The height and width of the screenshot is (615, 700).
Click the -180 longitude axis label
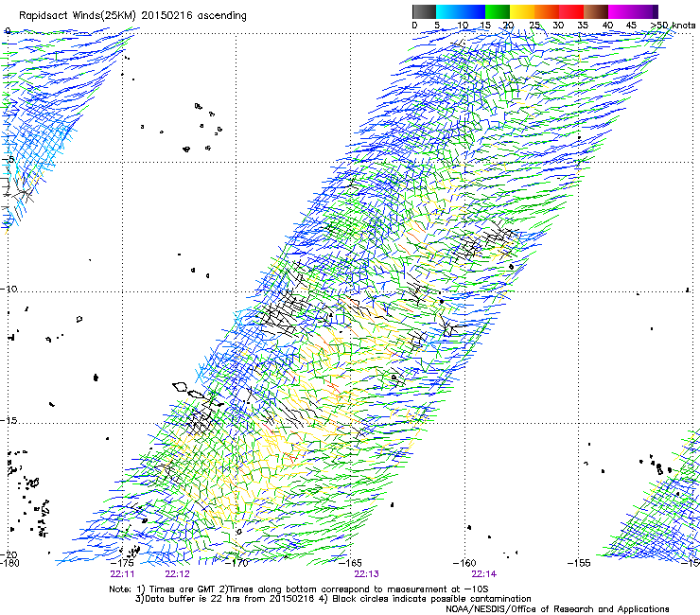(x=9, y=563)
